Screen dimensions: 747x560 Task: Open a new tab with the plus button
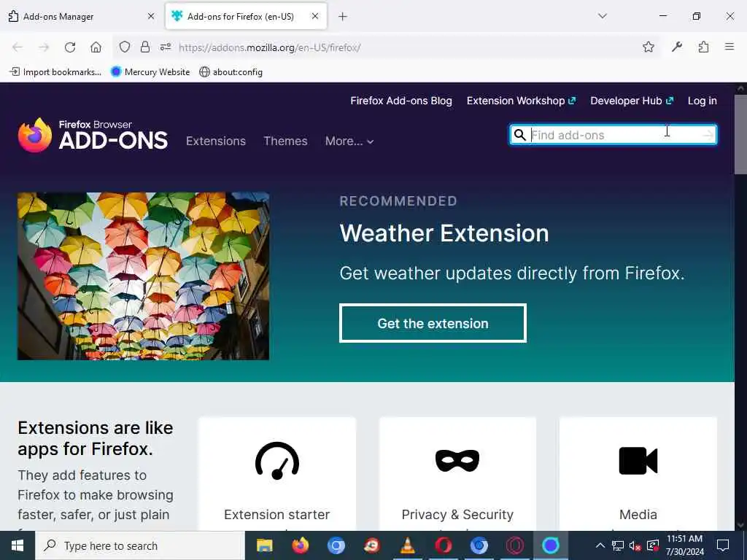[x=343, y=16]
